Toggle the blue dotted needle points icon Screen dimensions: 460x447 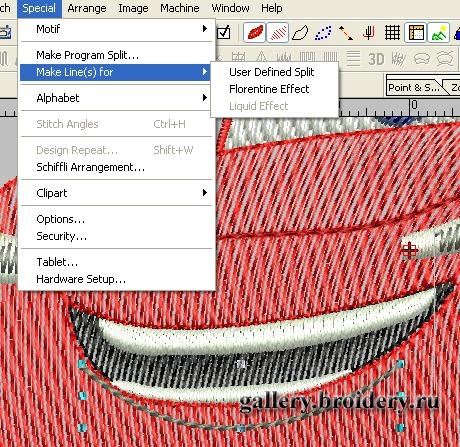pos(323,33)
